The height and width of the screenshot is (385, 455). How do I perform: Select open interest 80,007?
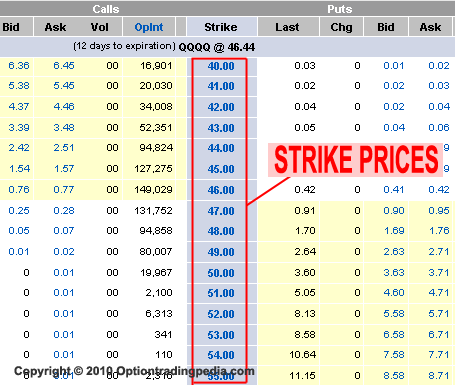coord(156,252)
